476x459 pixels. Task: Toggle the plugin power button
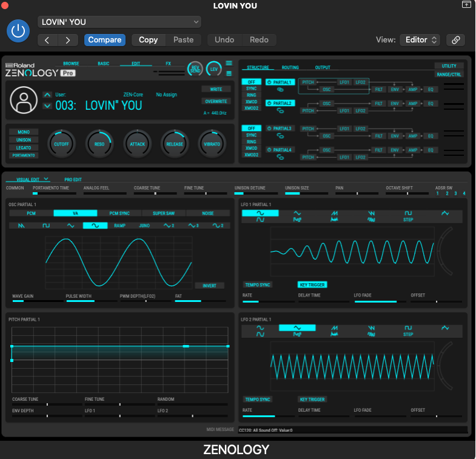coord(18,31)
